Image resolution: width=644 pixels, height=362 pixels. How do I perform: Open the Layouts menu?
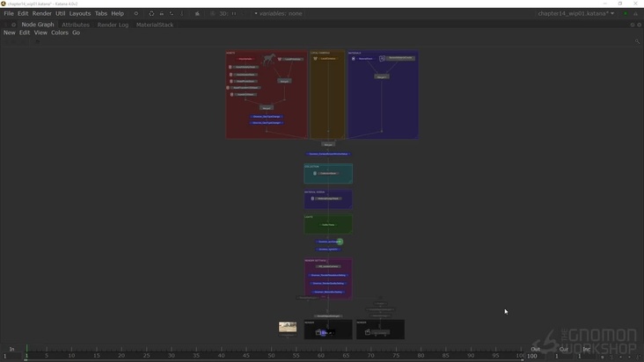pos(80,13)
